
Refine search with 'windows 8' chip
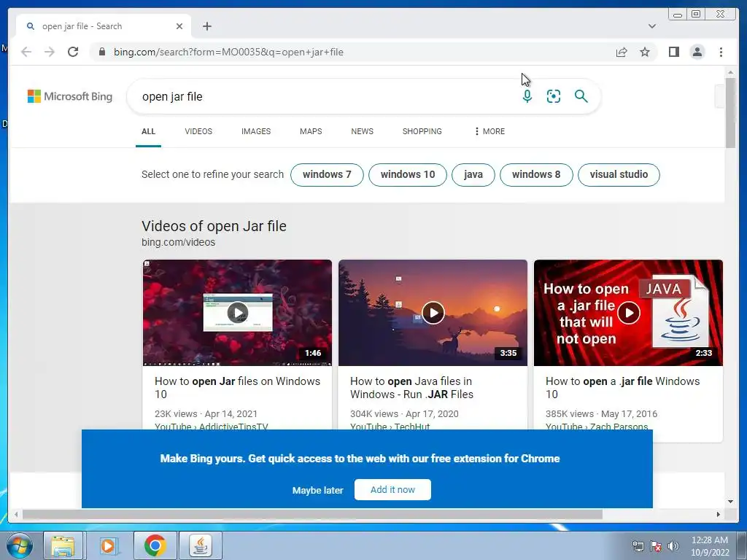point(536,175)
